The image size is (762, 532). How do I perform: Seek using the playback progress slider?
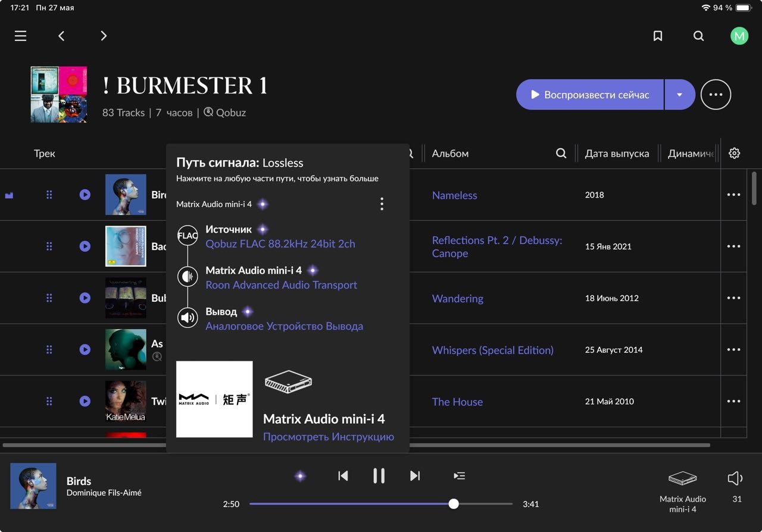pyautogui.click(x=381, y=504)
